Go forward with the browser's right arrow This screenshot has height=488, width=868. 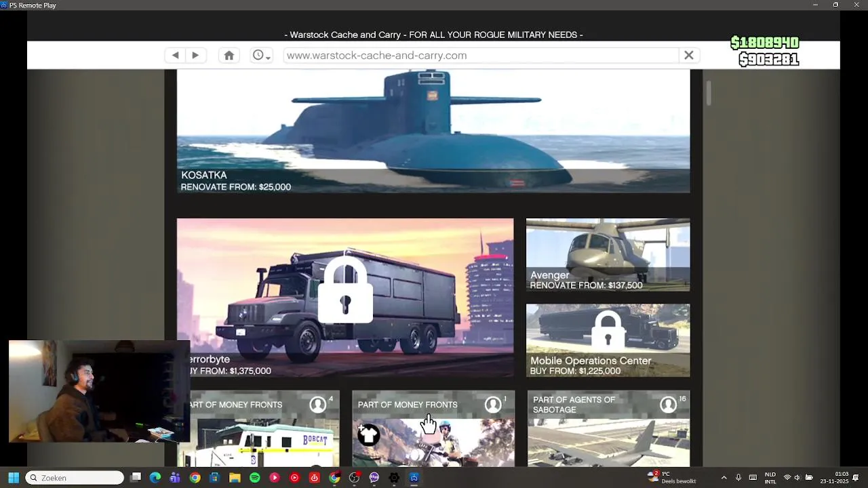(195, 56)
